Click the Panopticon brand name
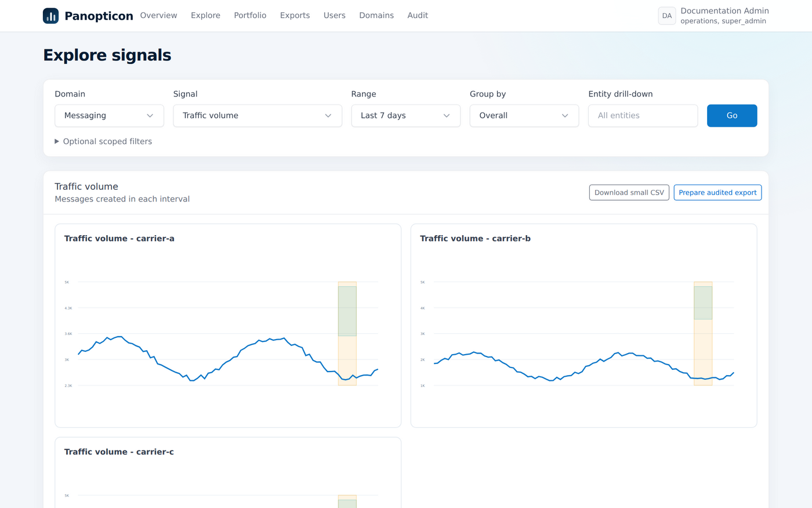 [99, 16]
